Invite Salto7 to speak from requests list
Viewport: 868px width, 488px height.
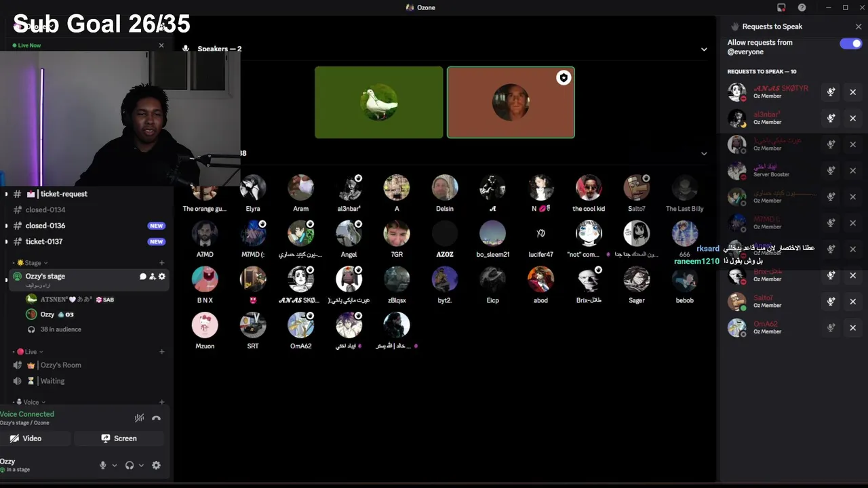pos(831,302)
